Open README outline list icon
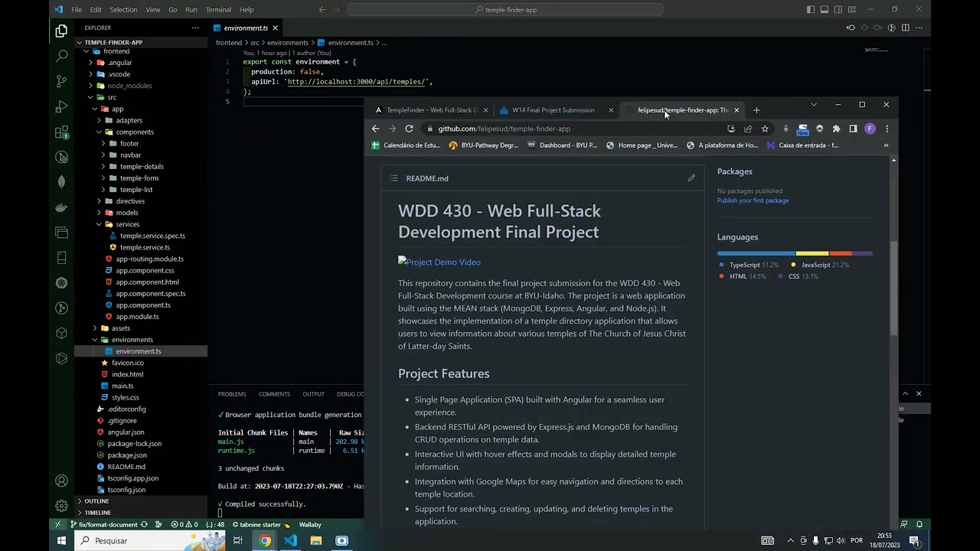This screenshot has width=980, height=551. tap(394, 178)
